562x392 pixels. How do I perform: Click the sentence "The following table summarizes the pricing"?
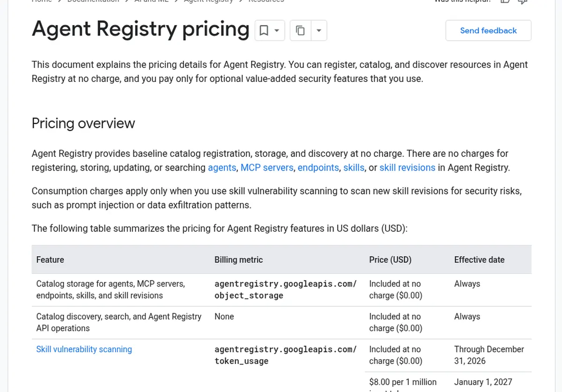coord(220,229)
